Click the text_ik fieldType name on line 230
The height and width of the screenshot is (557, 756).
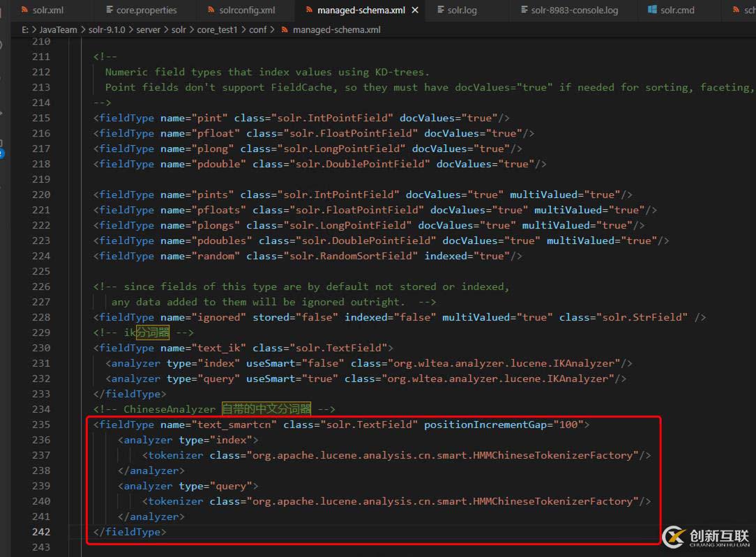click(217, 348)
